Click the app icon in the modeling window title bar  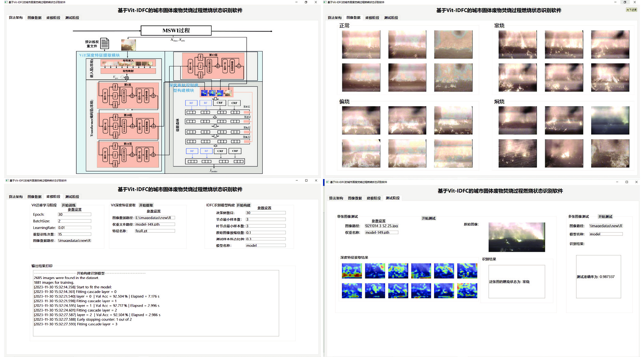click(7, 181)
